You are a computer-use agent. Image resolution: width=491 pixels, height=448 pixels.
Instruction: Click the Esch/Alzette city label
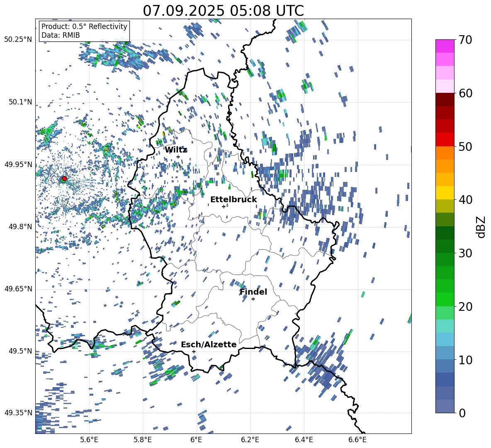coord(209,344)
